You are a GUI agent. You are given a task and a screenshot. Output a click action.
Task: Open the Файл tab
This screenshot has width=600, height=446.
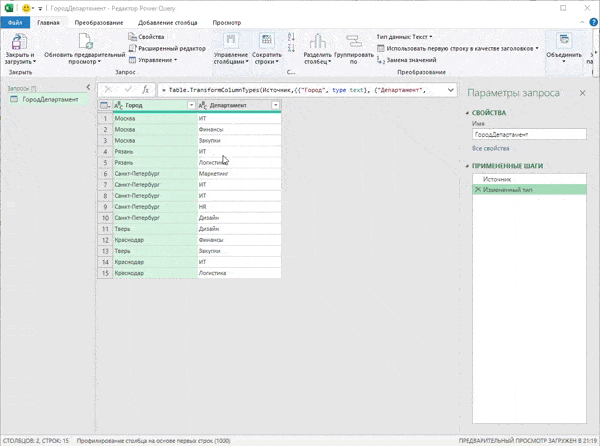tap(15, 23)
